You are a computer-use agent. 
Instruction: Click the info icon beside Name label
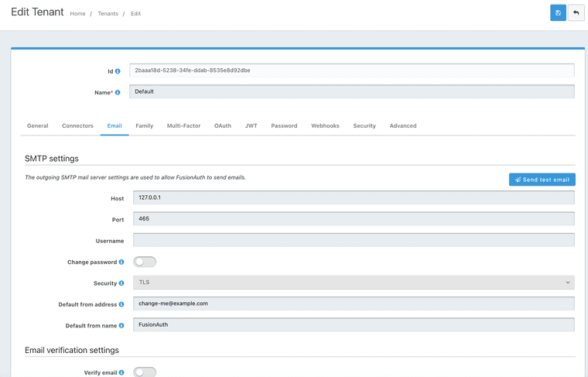pos(118,92)
